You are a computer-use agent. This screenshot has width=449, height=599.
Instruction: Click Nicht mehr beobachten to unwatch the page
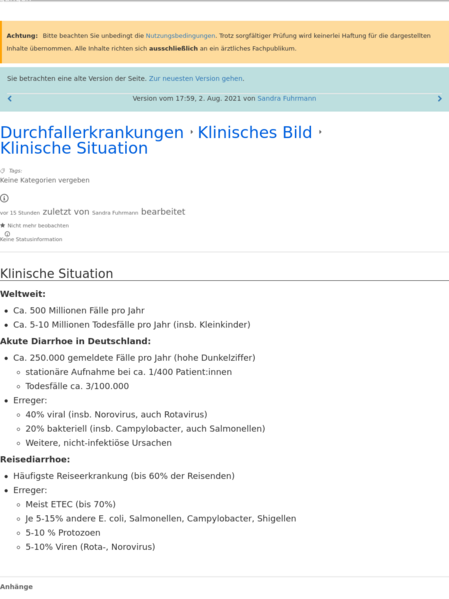(38, 225)
